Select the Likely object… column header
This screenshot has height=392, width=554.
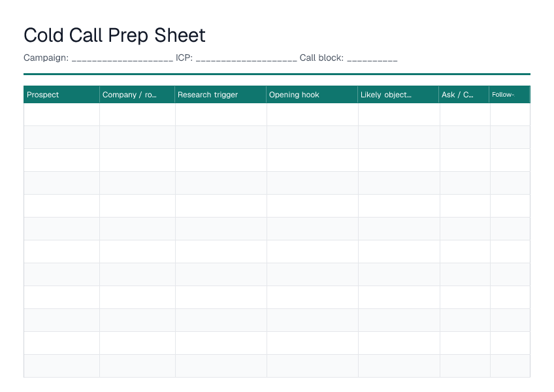pos(399,95)
